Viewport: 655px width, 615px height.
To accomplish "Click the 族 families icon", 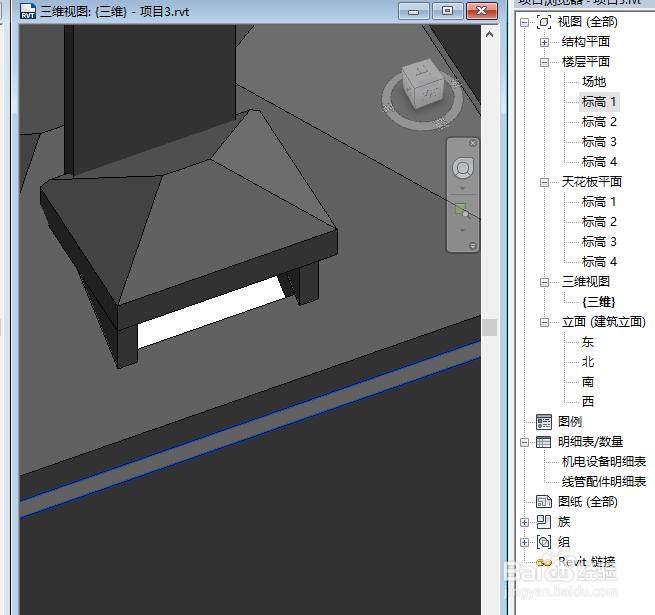I will [544, 522].
